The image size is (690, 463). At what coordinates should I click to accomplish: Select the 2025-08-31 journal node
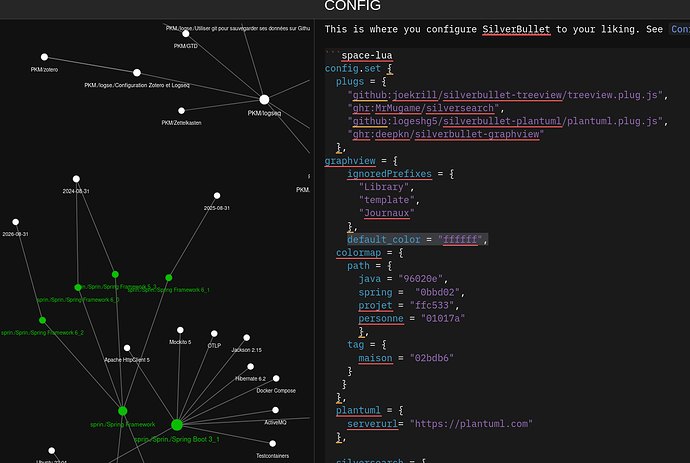coord(217,196)
